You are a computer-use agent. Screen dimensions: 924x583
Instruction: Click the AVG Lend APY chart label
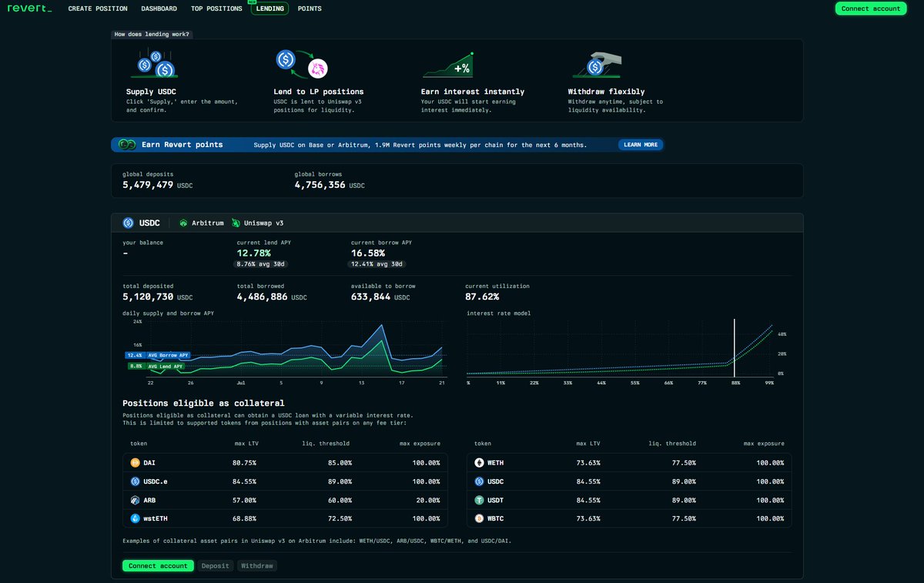tap(156, 367)
